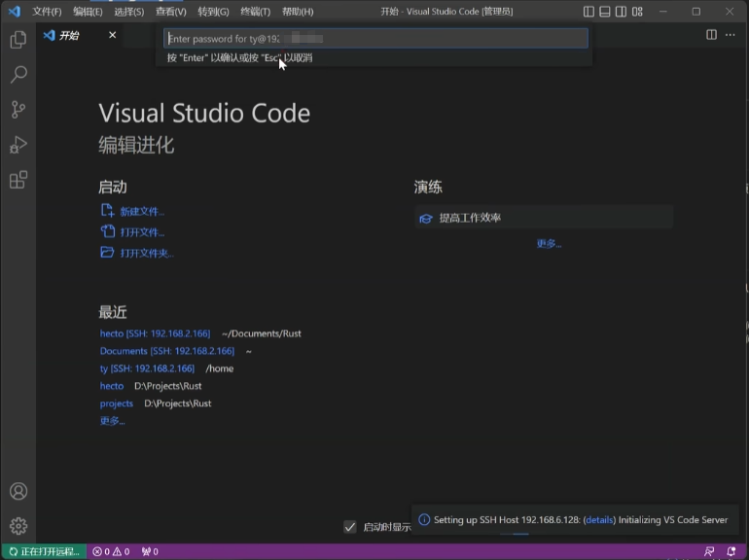The height and width of the screenshot is (560, 749).
Task: Click the 启动 section heading
Action: (113, 187)
